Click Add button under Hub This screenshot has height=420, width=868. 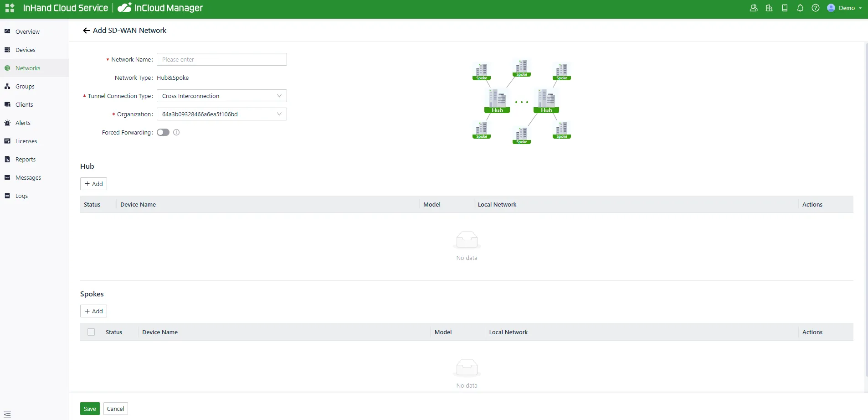[x=93, y=184]
